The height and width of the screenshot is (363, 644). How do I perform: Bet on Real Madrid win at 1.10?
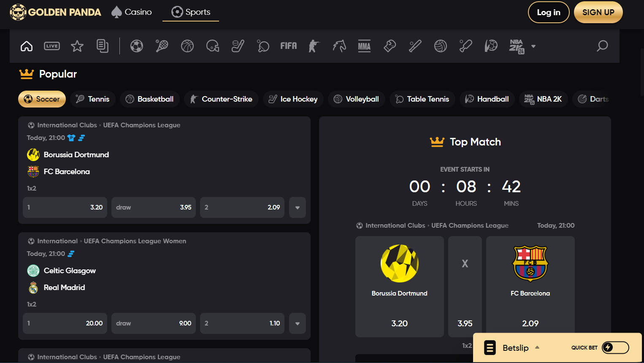pyautogui.click(x=242, y=323)
